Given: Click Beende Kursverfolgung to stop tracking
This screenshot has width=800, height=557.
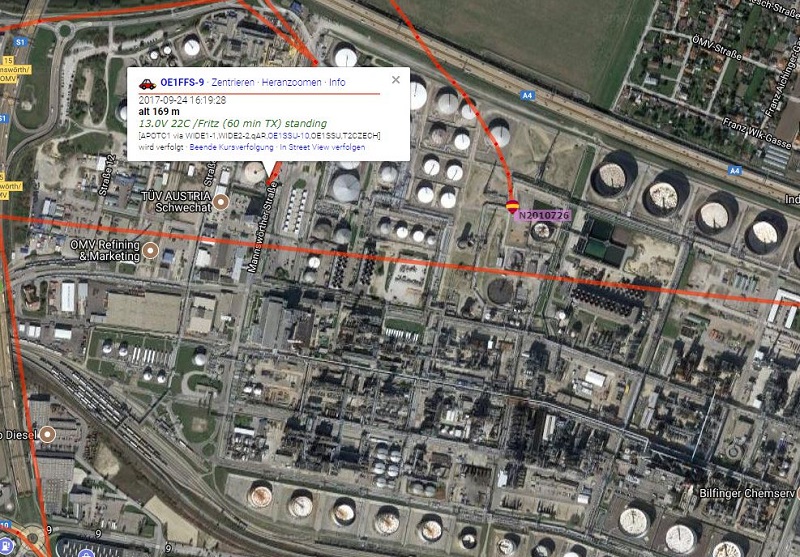Looking at the screenshot, I should click(231, 147).
